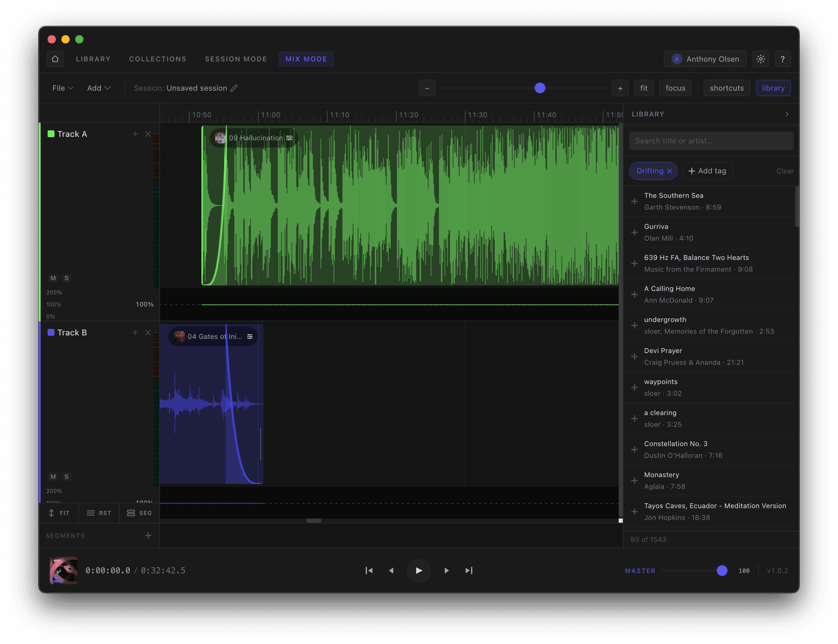This screenshot has width=838, height=644.
Task: Open the File dropdown menu
Action: (x=62, y=88)
